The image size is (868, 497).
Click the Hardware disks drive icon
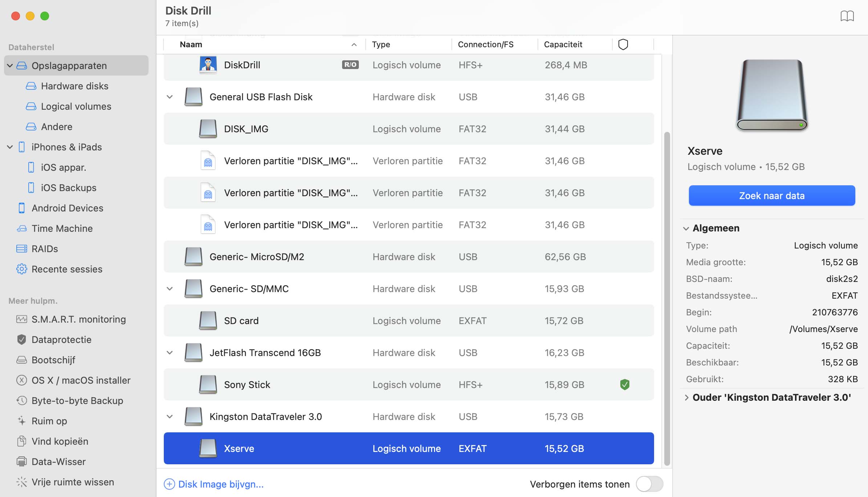click(x=31, y=86)
